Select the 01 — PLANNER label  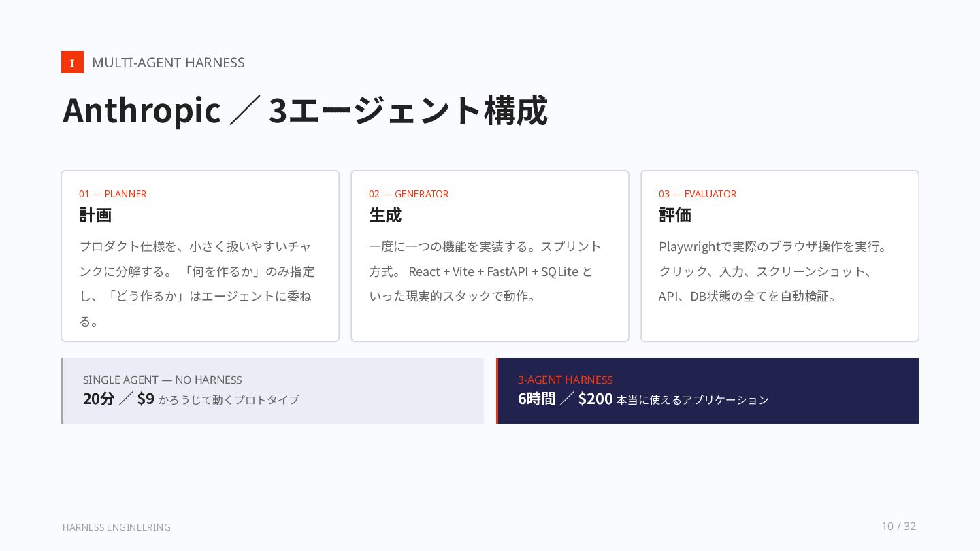(112, 194)
